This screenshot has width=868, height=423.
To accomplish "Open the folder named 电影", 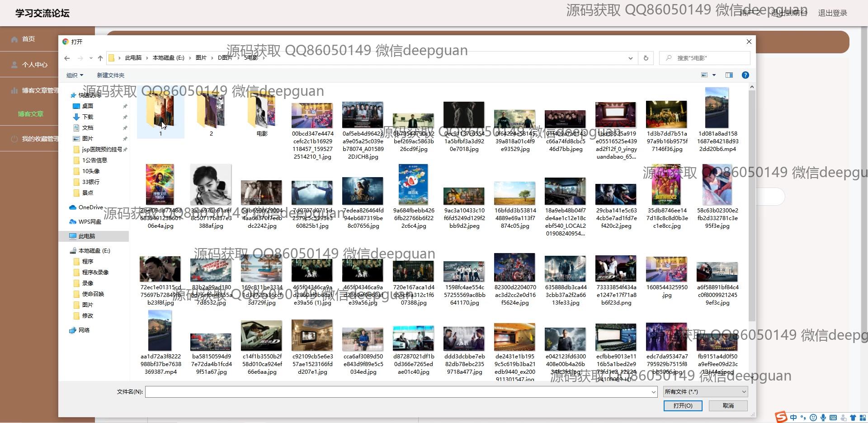I will click(262, 114).
